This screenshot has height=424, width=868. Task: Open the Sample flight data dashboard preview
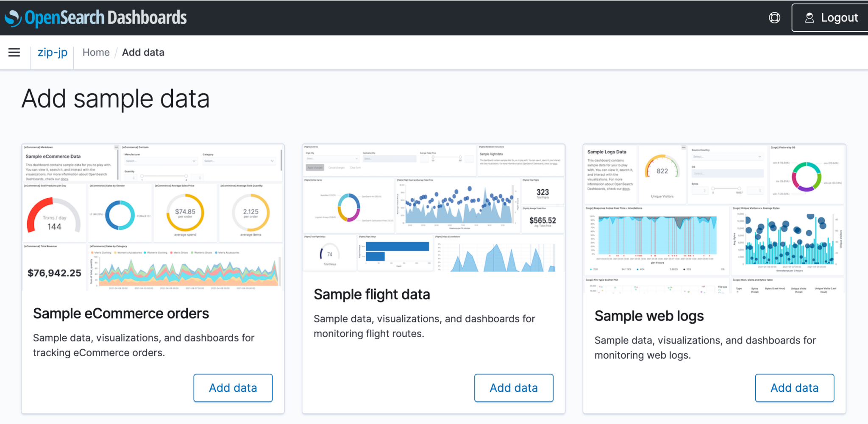[x=433, y=208]
